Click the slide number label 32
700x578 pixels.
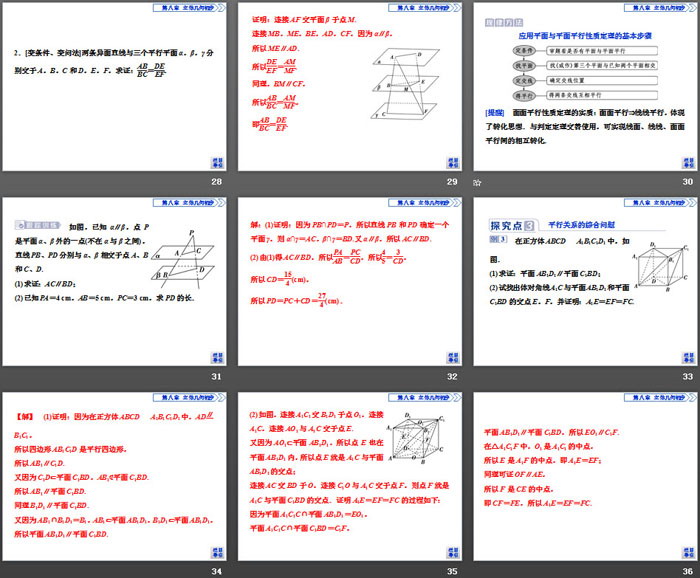click(x=452, y=377)
